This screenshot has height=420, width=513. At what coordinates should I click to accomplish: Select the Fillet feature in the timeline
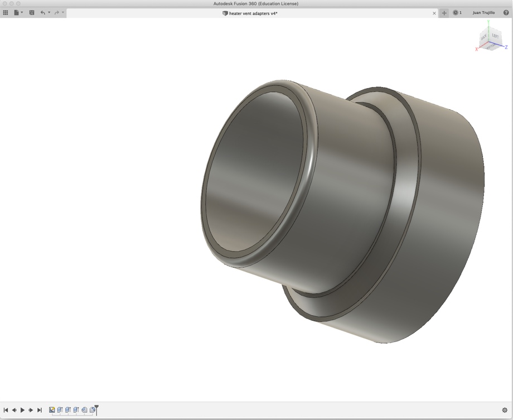pyautogui.click(x=92, y=409)
